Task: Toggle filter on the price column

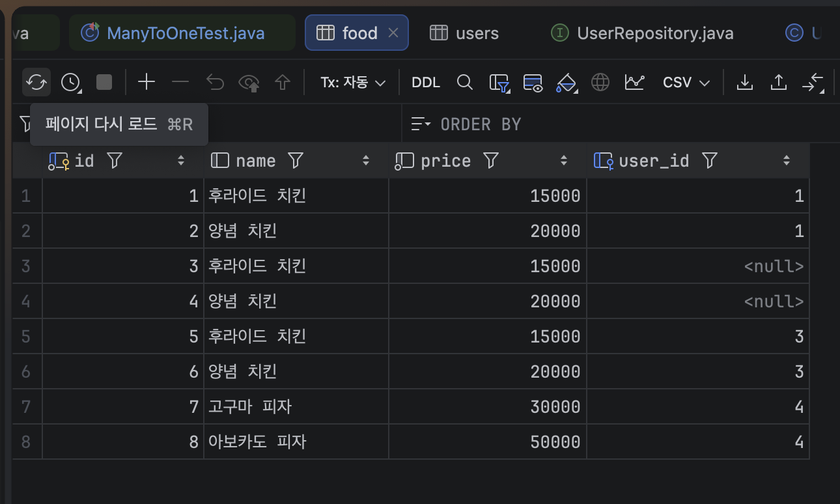Action: coord(491,160)
